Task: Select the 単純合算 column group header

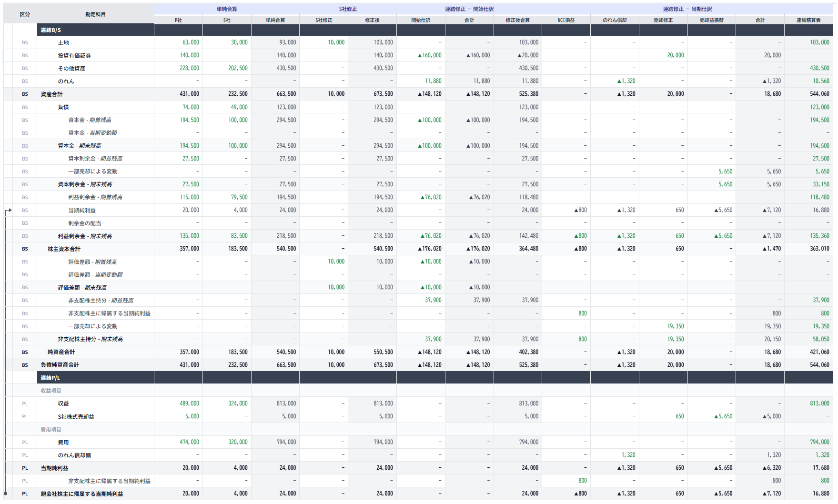Action: [227, 9]
